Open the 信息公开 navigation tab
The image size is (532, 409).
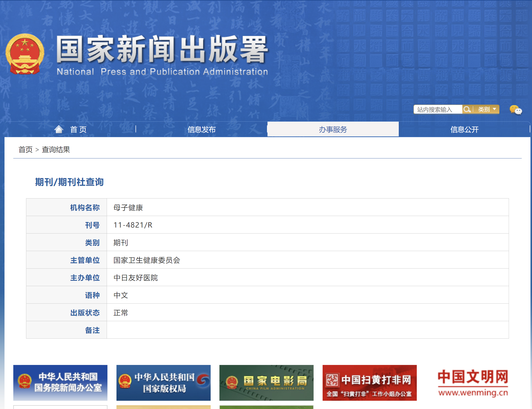(464, 129)
